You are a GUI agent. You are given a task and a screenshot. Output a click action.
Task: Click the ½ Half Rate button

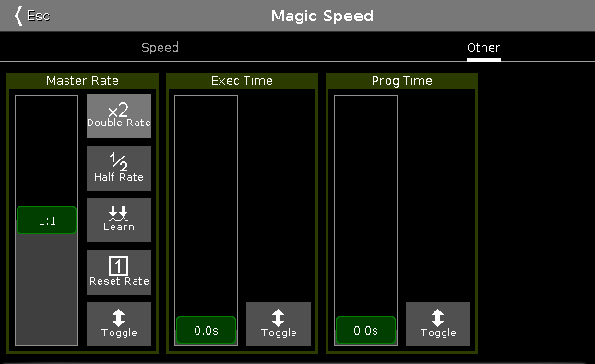(x=119, y=168)
